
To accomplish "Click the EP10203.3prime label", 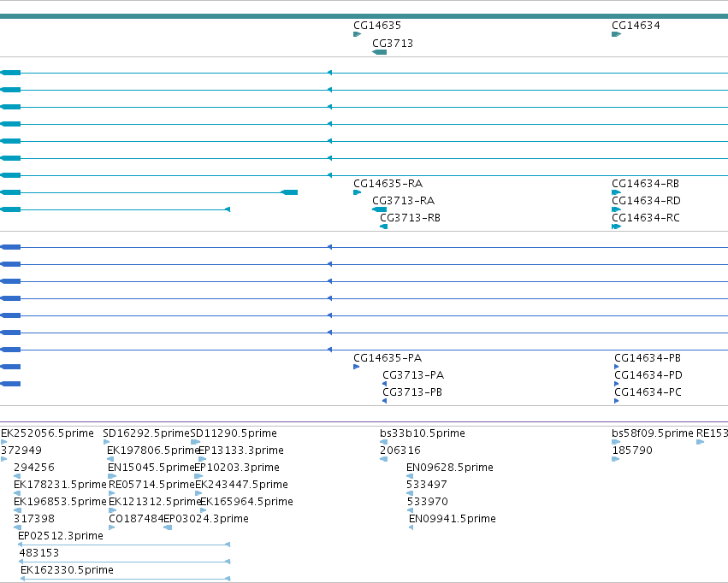I will [237, 468].
